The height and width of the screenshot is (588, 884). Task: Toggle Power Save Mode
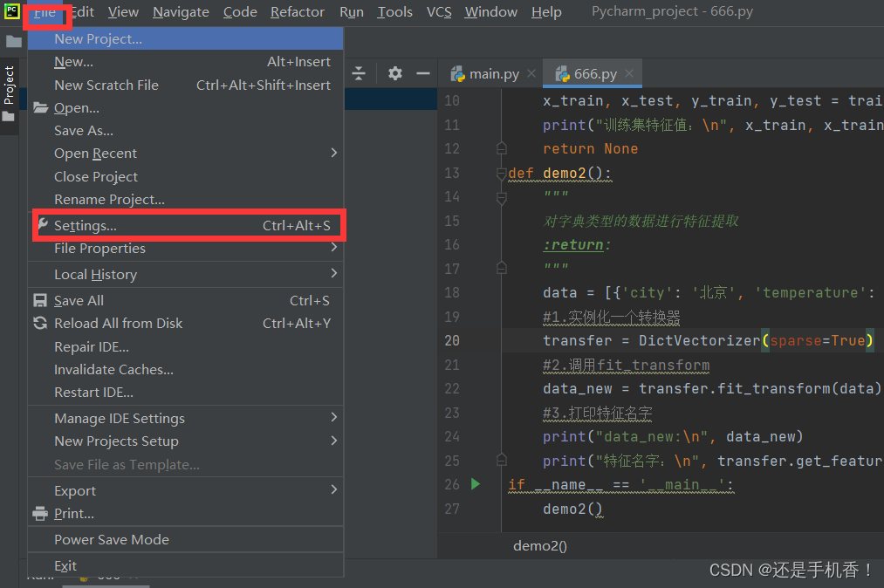[186, 539]
